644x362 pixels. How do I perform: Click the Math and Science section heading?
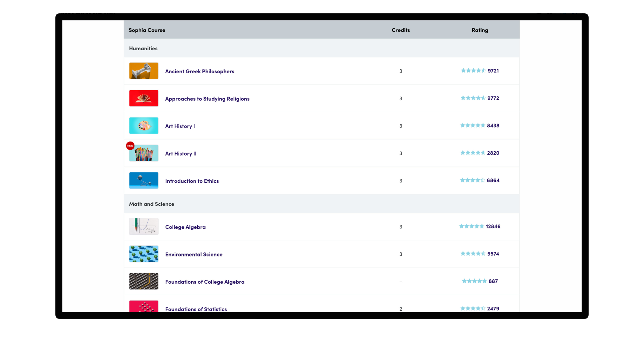coord(152,204)
